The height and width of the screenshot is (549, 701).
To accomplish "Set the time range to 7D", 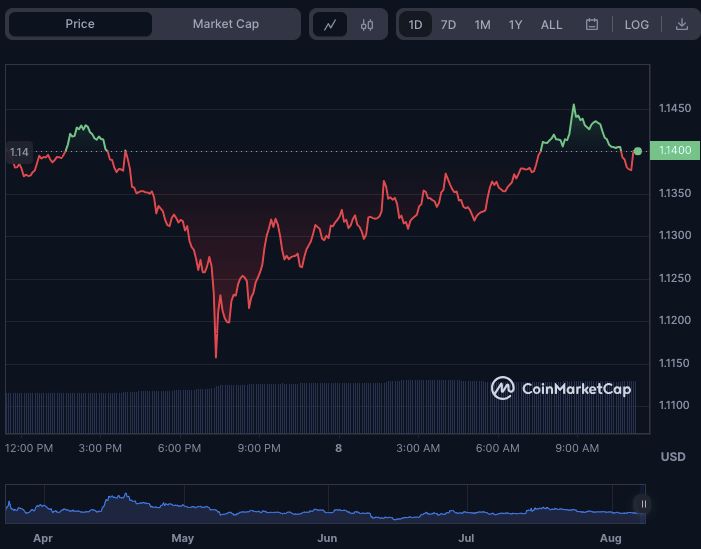I will click(448, 24).
